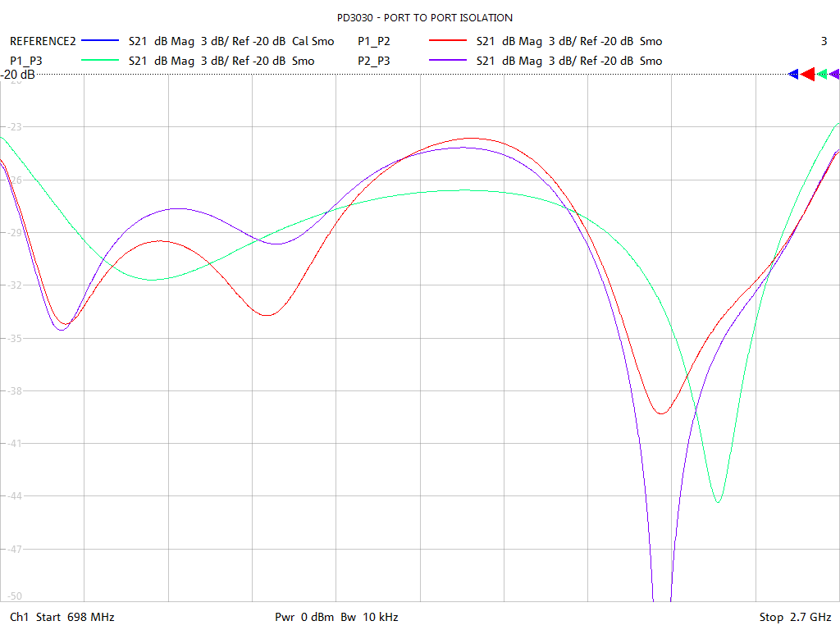The image size is (840, 630).
Task: Select the P2_P3 trace label
Action: click(x=374, y=61)
